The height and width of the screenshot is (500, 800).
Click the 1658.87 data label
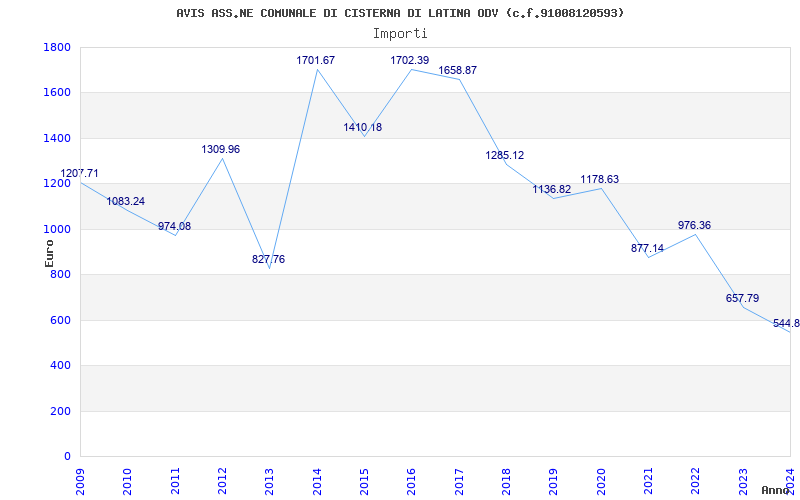click(x=458, y=70)
